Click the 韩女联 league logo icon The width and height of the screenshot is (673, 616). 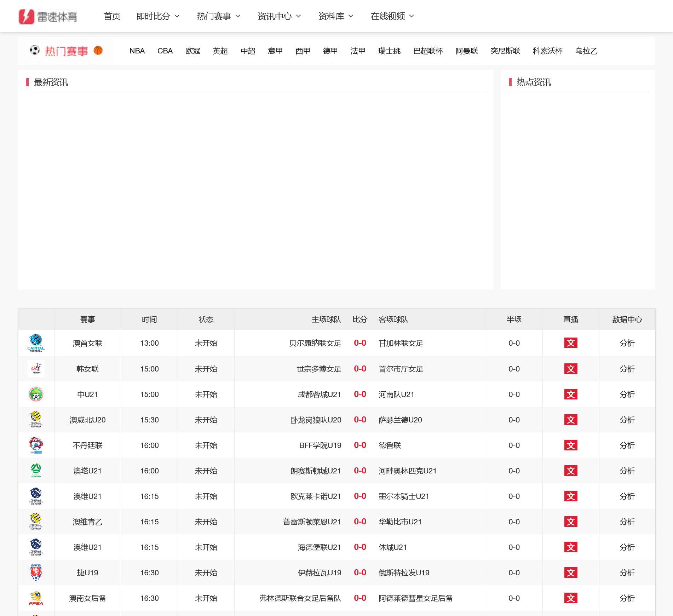tap(36, 369)
